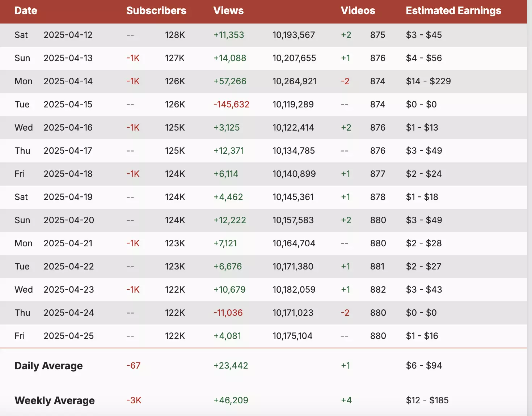
Task: Click the $14 - $229 earnings estimate
Action: [428, 81]
